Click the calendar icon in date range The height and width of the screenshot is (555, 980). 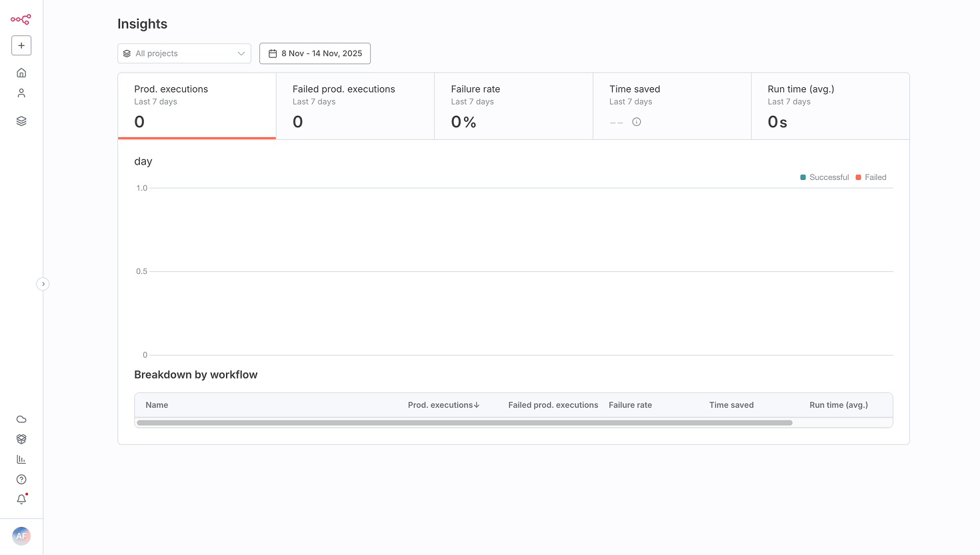(273, 53)
